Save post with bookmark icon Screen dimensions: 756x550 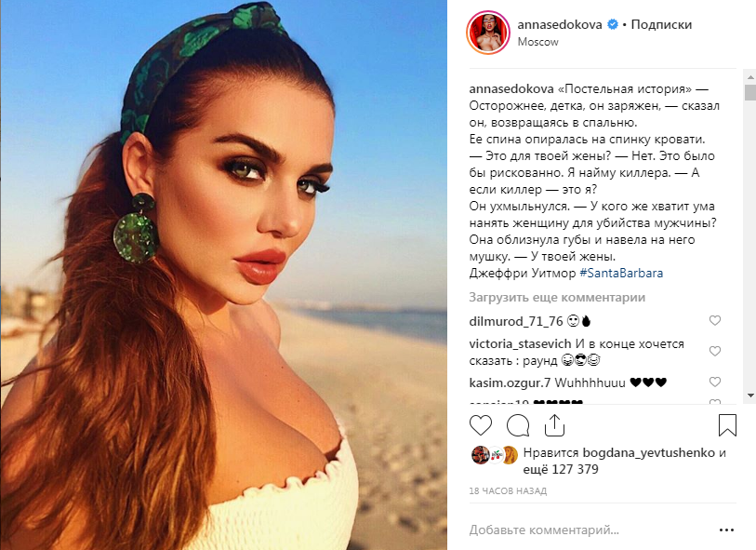point(727,425)
